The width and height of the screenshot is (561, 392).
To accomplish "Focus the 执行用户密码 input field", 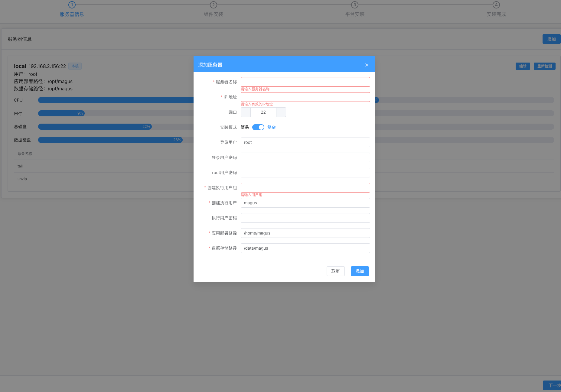I will 305,218.
